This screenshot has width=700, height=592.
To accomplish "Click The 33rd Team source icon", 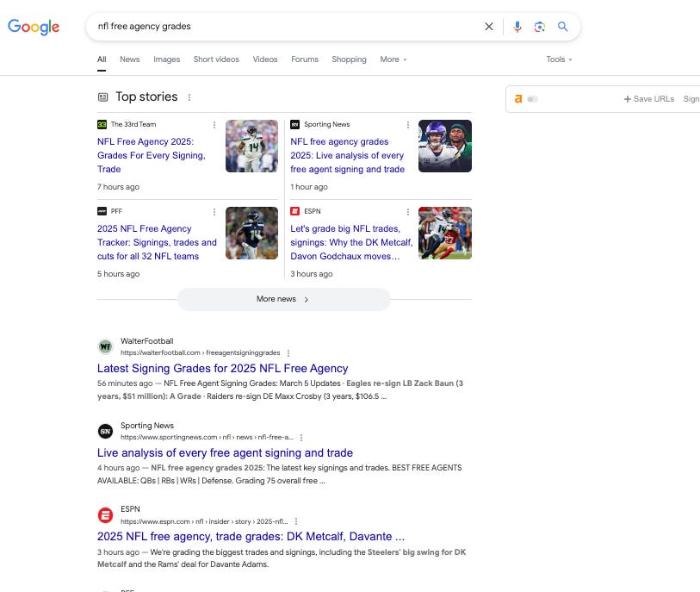I will (102, 124).
